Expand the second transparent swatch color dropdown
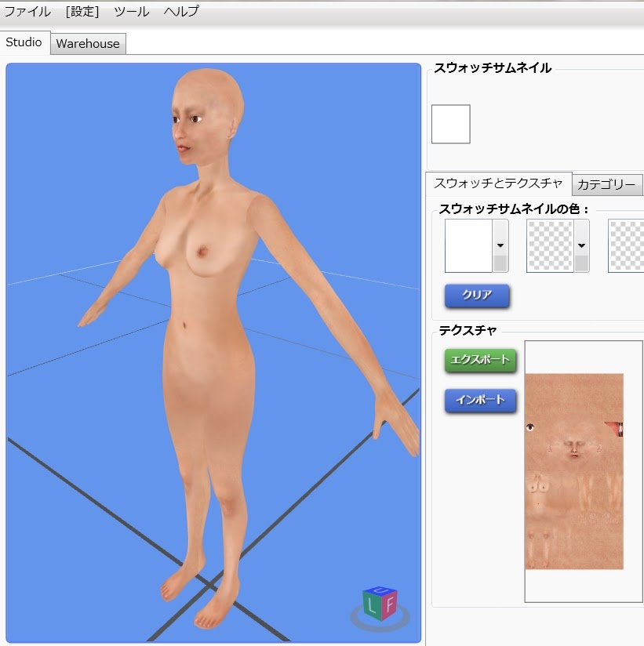Screen dimensions: 644x646 (x=581, y=245)
